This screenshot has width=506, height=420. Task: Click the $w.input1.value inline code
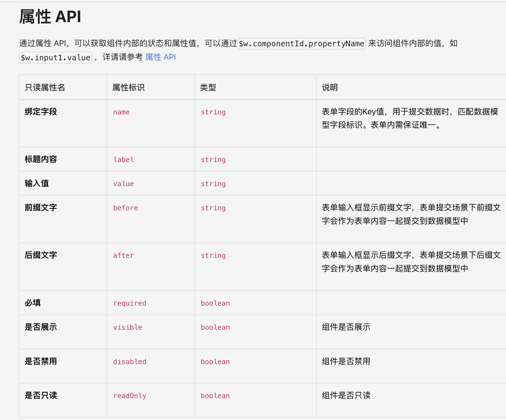[55, 58]
